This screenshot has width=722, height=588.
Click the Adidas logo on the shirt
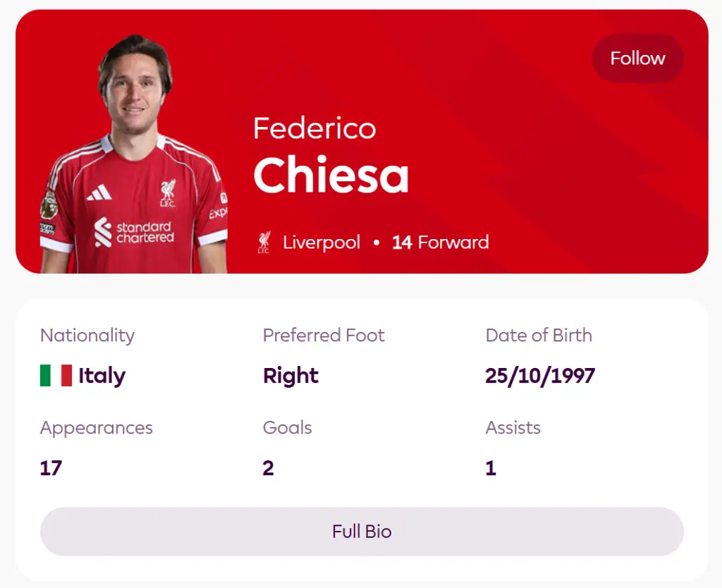[x=99, y=192]
